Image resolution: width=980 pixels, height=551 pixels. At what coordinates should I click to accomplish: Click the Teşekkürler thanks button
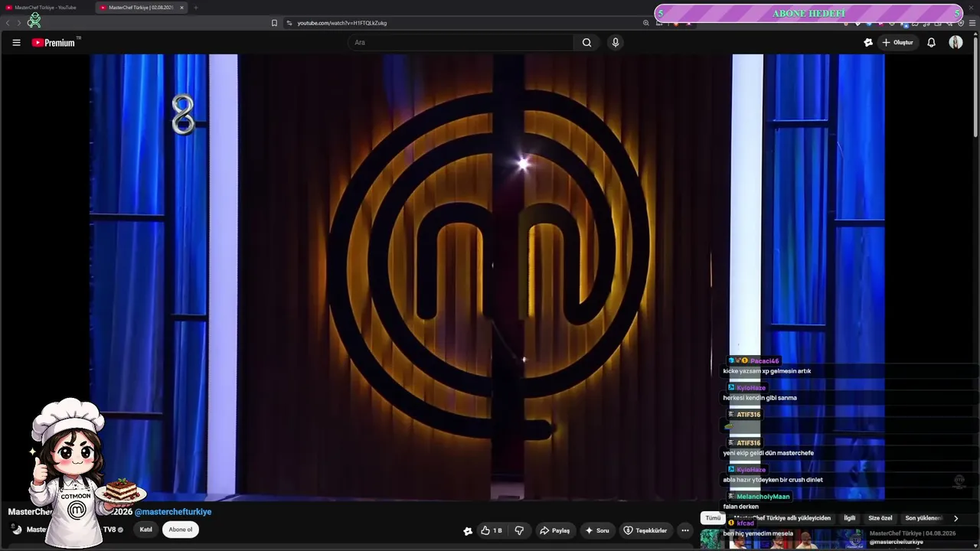(x=645, y=530)
